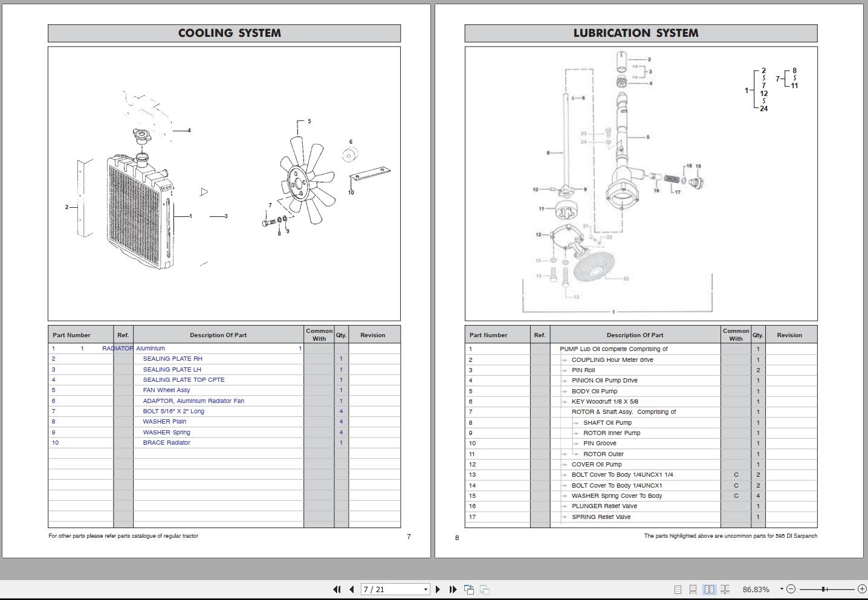The height and width of the screenshot is (600, 868).
Task: Zoom out using the minus icon
Action: coord(791,589)
